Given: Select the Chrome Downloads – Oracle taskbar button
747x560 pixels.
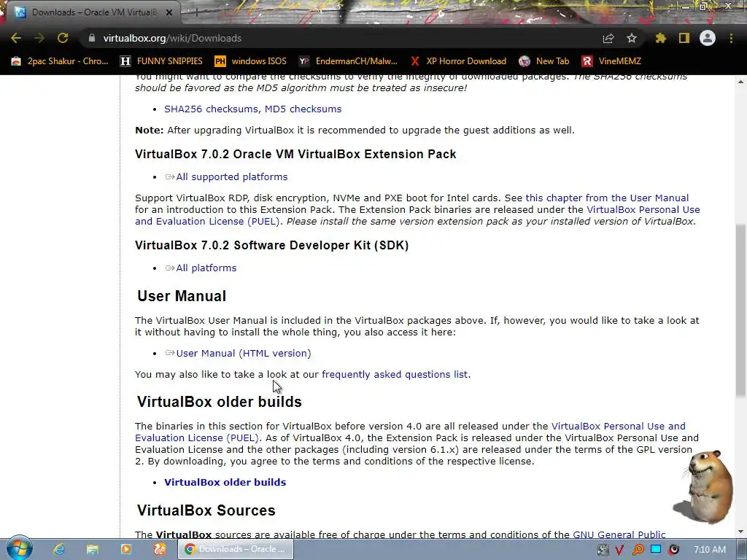Looking at the screenshot, I should coord(236,549).
